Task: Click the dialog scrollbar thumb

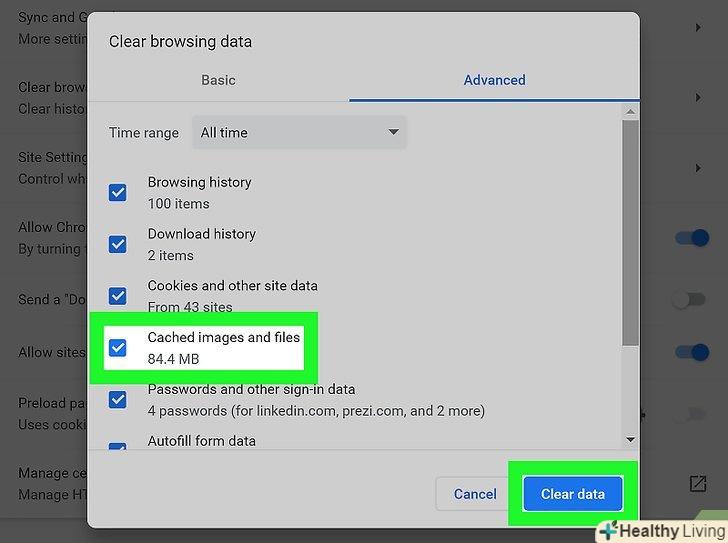Action: [630, 233]
